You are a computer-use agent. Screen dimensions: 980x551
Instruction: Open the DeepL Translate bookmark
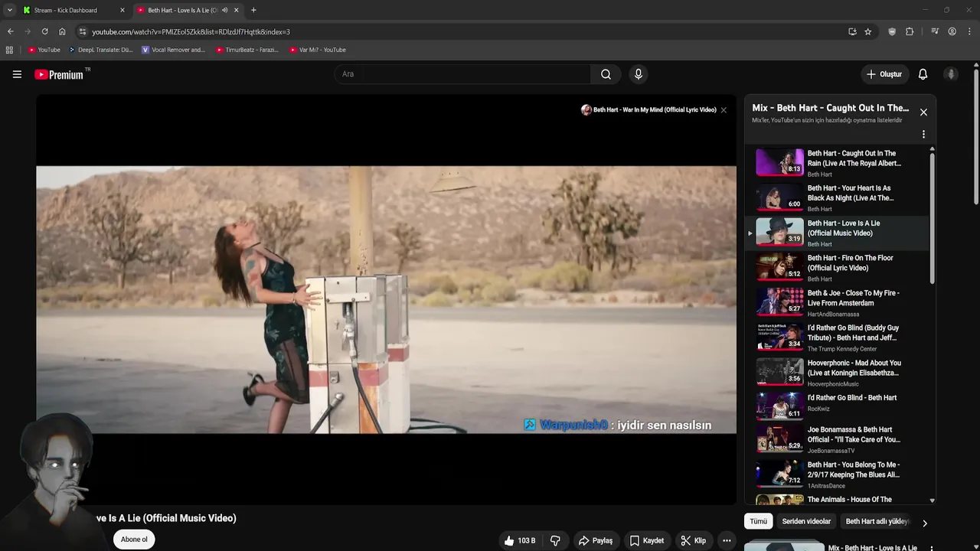pyautogui.click(x=100, y=50)
